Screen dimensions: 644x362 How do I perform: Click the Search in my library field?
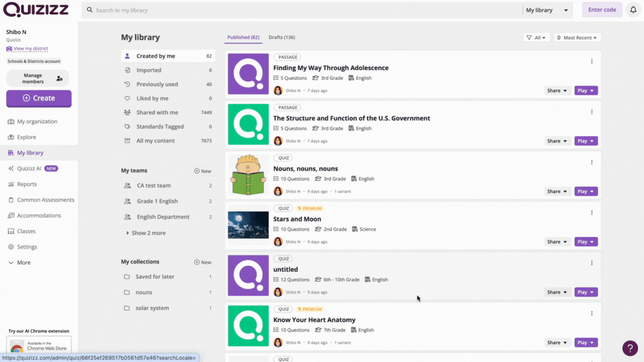tap(302, 10)
